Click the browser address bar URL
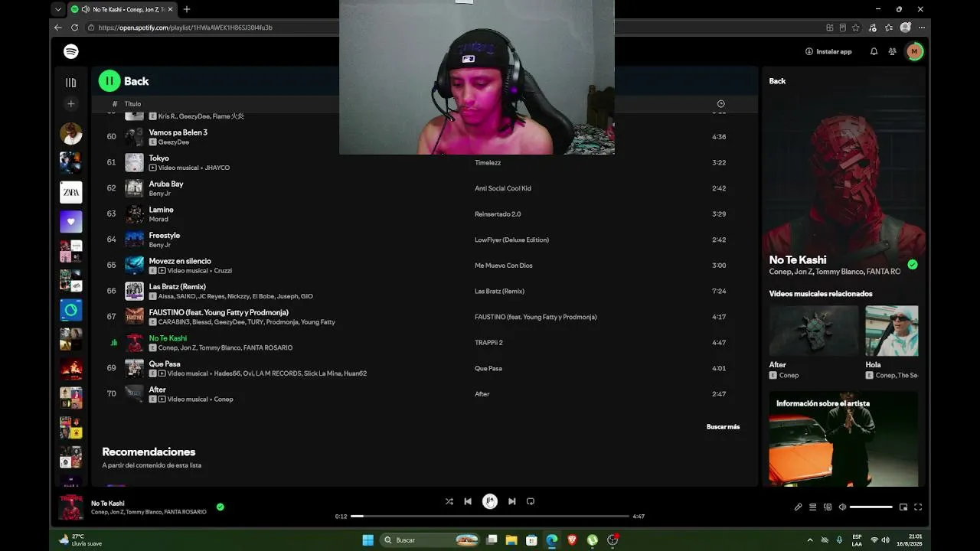Viewport: 980px width, 551px height. (185, 28)
